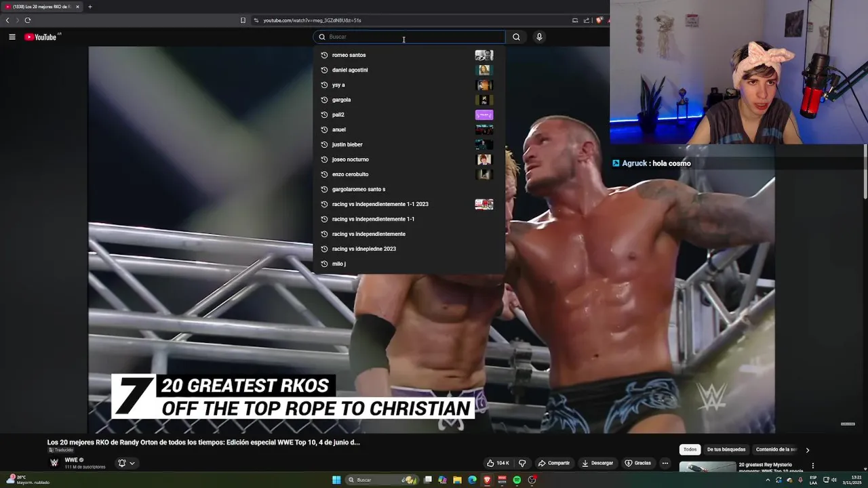Click the browser address bar URL
This screenshot has width=868, height=488.
[312, 20]
